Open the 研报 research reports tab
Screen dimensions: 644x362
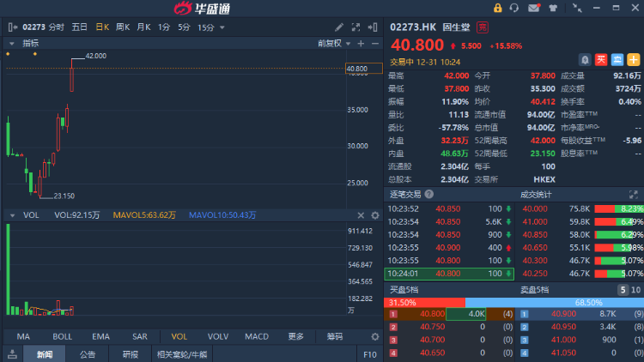[131, 354]
